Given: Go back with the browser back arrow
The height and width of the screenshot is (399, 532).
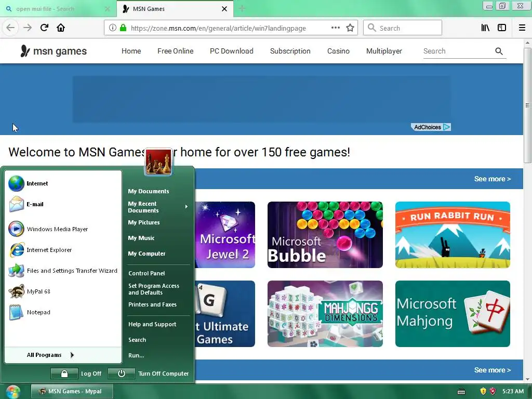Looking at the screenshot, I should [10, 28].
